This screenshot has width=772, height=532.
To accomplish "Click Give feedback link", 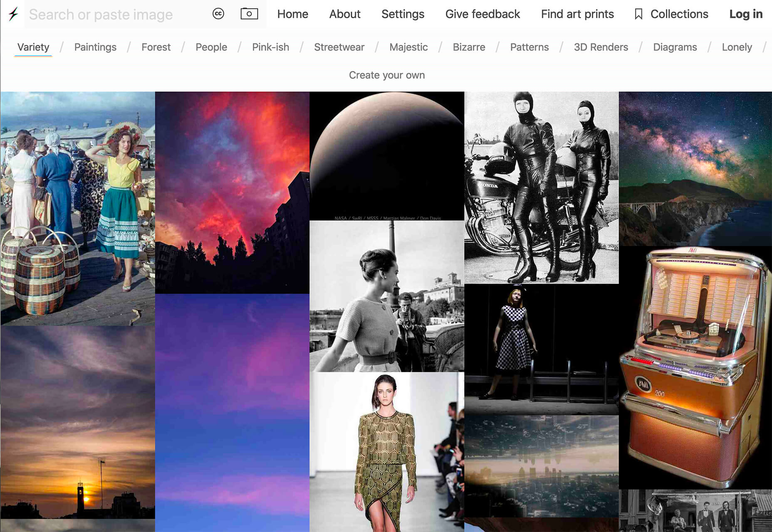I will point(482,14).
